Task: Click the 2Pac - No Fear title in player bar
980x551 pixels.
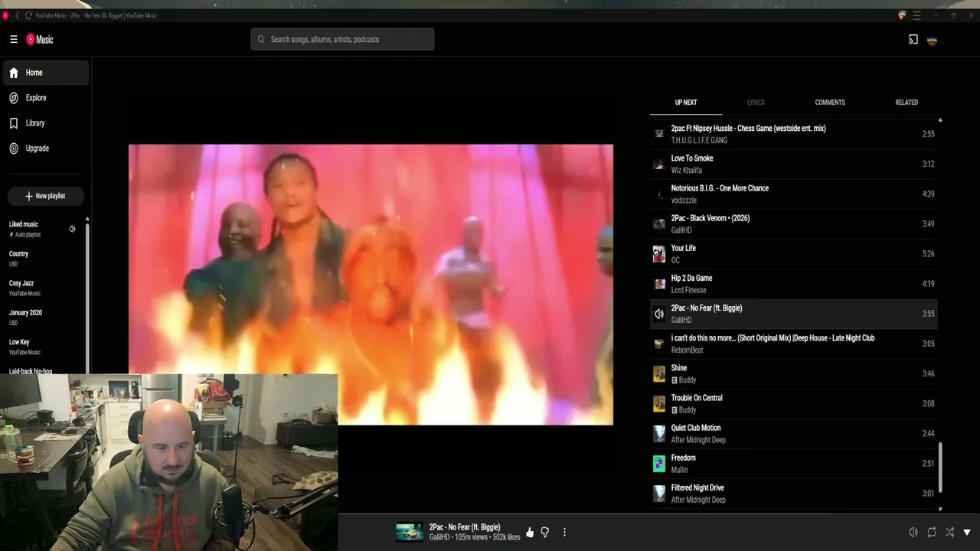Action: coord(465,527)
